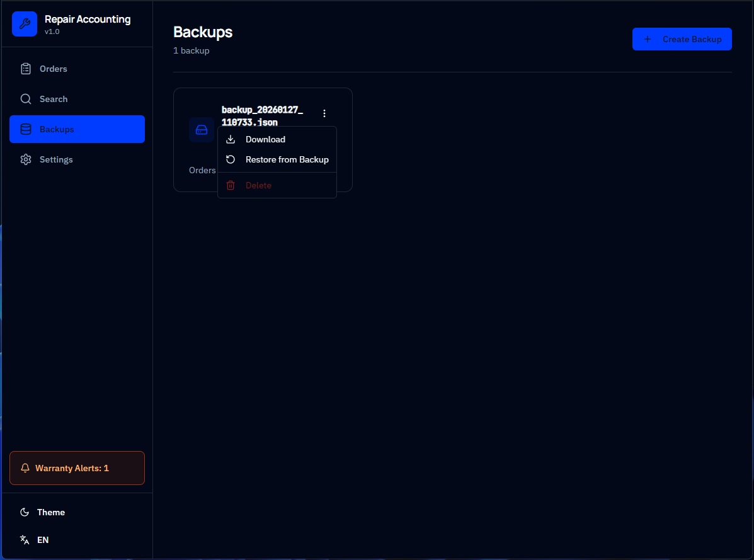Click the drive icon on backup card
The image size is (754, 560).
click(x=202, y=130)
